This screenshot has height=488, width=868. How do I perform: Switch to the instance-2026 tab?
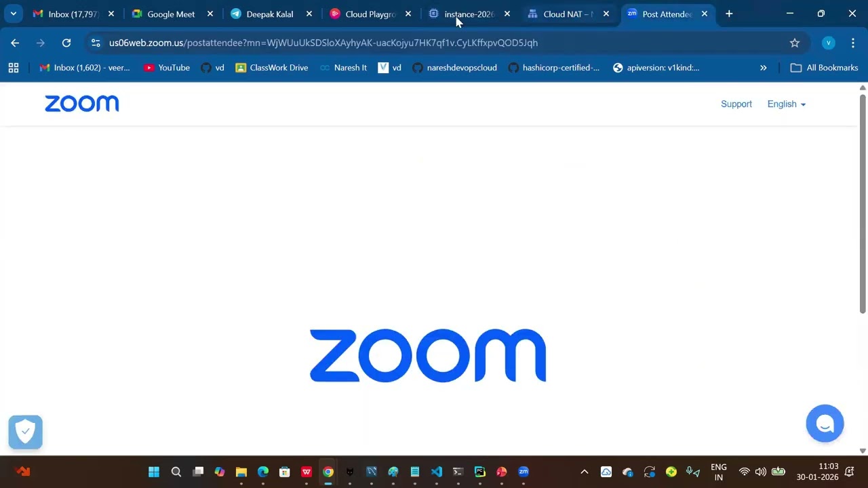(x=469, y=14)
